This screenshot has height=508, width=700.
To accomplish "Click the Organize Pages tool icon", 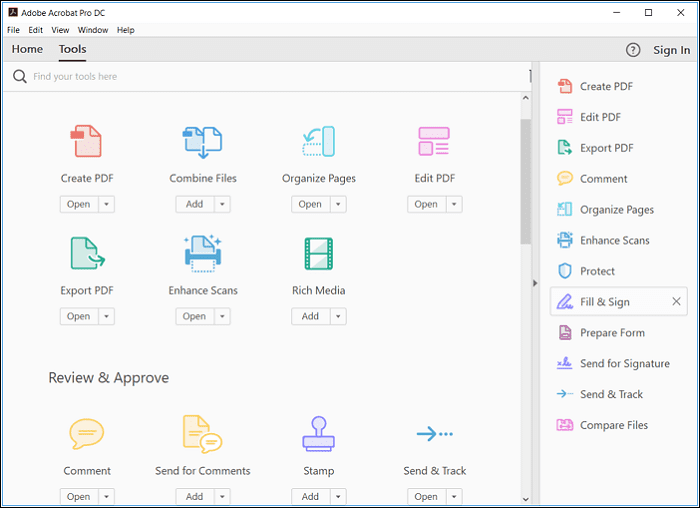I will coord(318,142).
